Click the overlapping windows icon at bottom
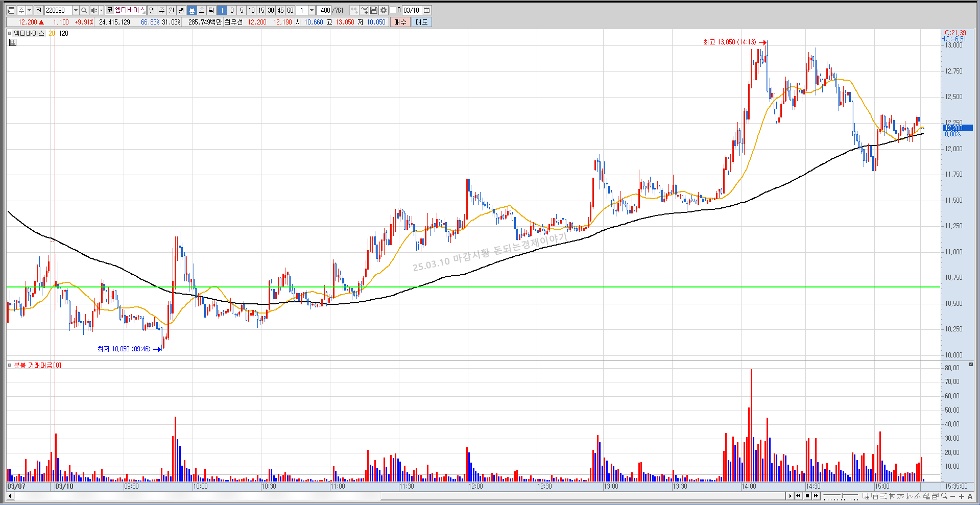The height and width of the screenshot is (505, 980). [x=874, y=496]
